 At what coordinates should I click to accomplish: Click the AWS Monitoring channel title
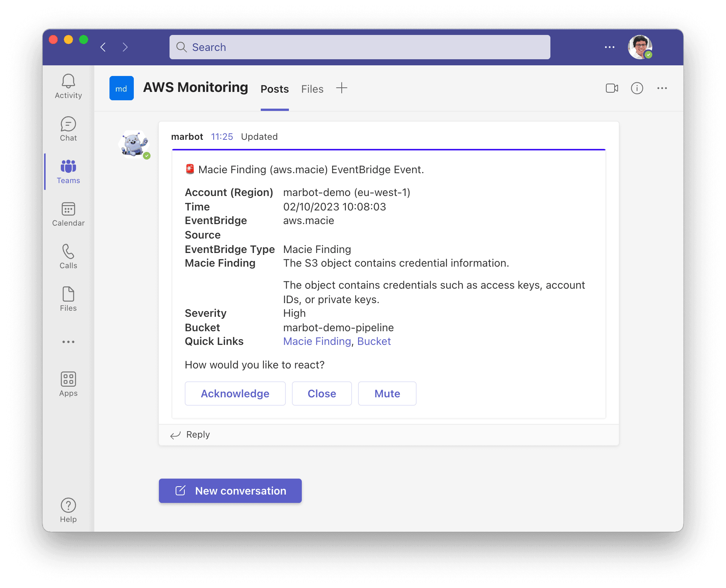[x=195, y=87]
